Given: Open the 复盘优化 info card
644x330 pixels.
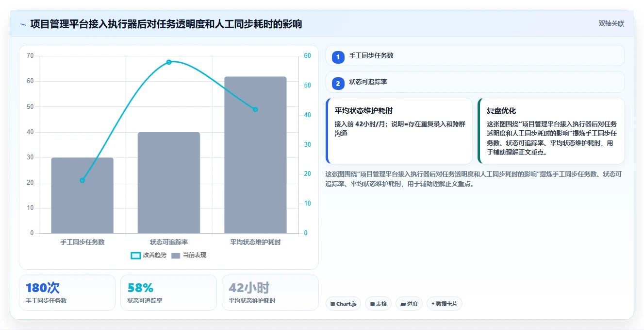Looking at the screenshot, I should click(x=551, y=131).
